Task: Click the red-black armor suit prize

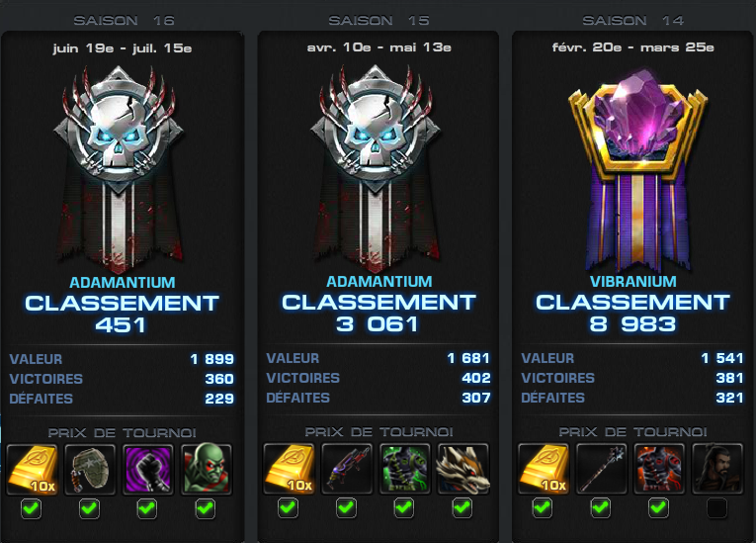Action: click(x=659, y=469)
